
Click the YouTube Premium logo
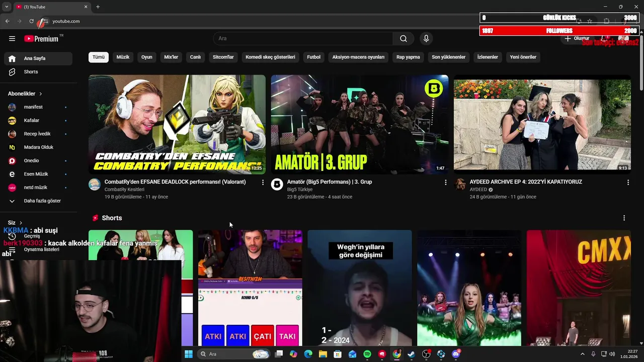click(x=41, y=39)
